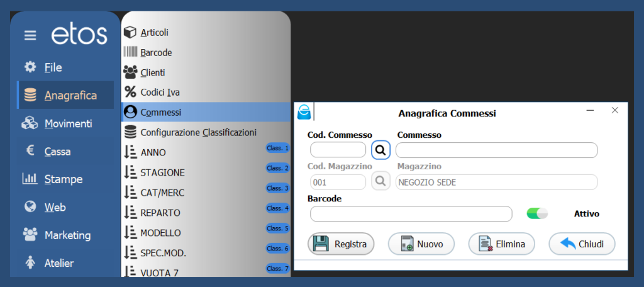Click the Codici Iva percent icon
Screen dimensions: 644x287
130,92
